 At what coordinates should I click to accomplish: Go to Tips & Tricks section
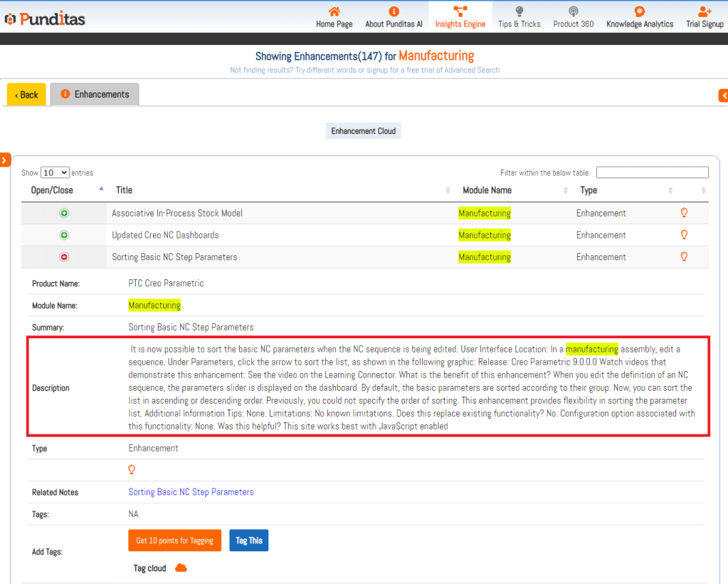point(519,17)
